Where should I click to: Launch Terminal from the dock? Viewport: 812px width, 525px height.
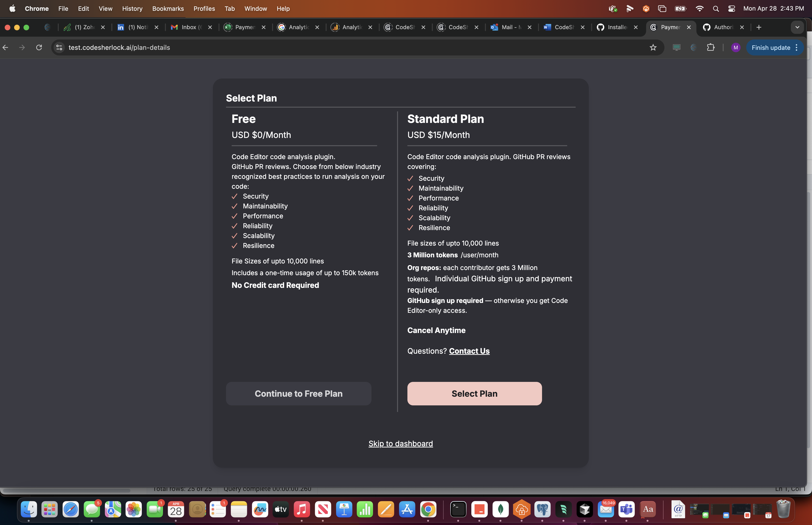[x=458, y=509]
